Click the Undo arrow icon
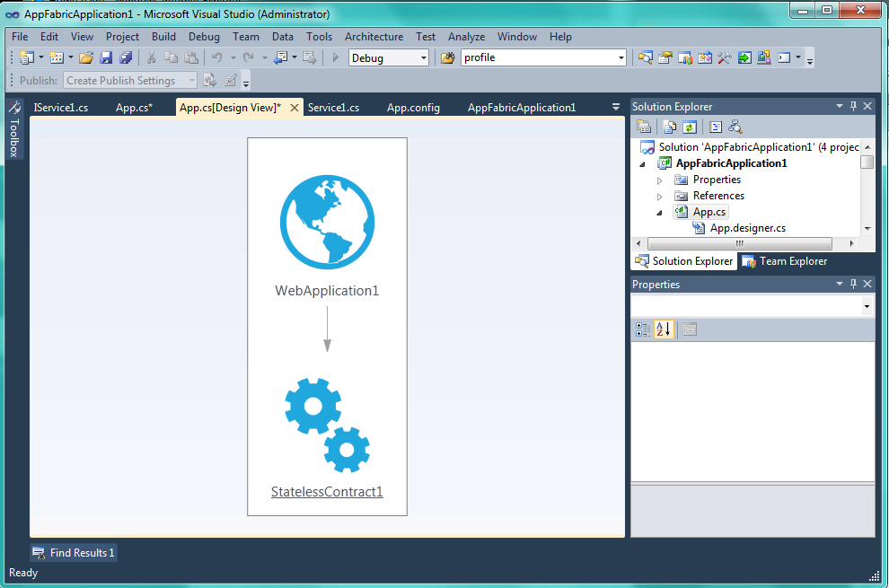The height and width of the screenshot is (588, 889). [216, 57]
